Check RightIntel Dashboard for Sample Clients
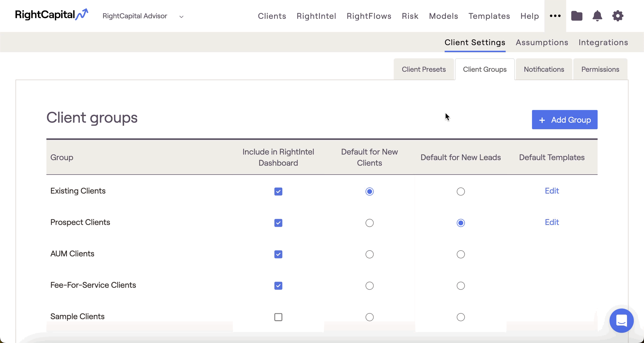 pyautogui.click(x=278, y=317)
